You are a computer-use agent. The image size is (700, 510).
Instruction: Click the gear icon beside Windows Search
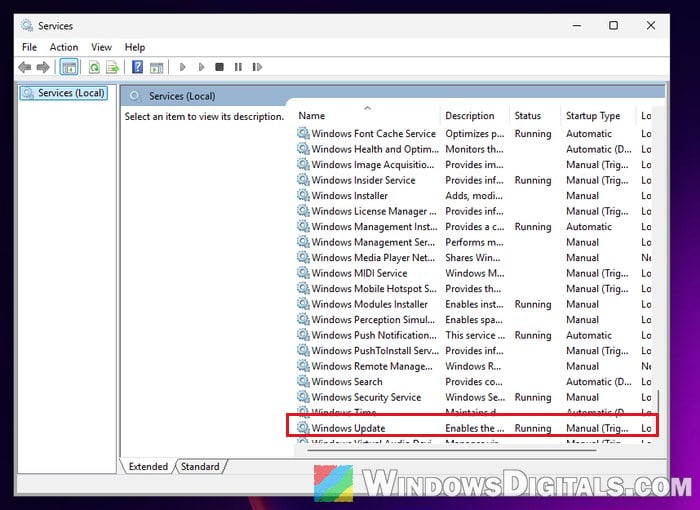303,381
